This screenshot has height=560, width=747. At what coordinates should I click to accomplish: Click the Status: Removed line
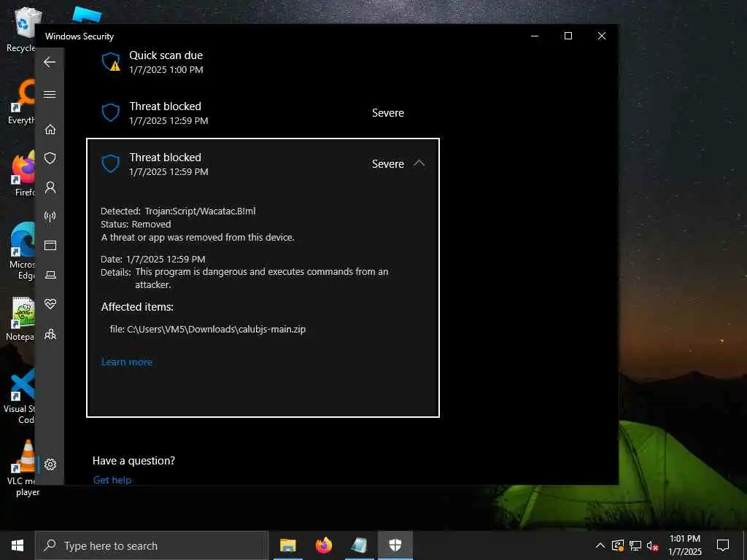point(136,225)
